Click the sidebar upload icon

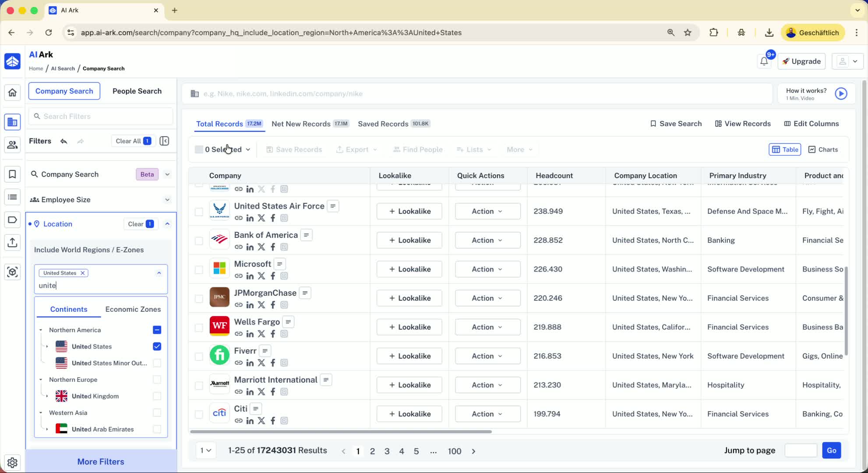[x=12, y=242]
